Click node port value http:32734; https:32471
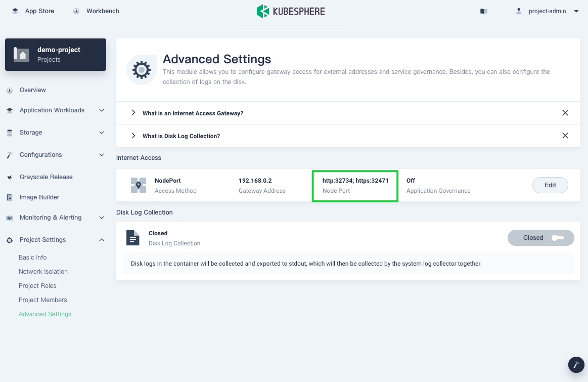This screenshot has height=382, width=588. pos(355,181)
